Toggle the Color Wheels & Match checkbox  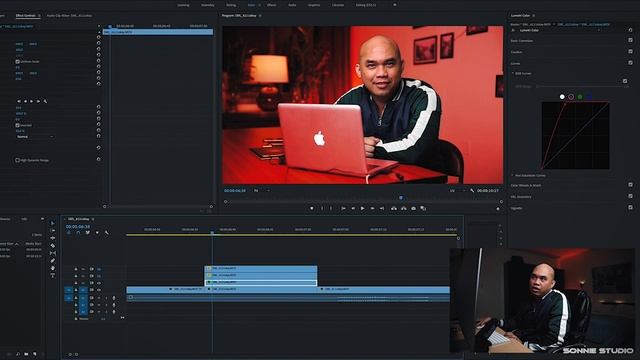(x=630, y=185)
